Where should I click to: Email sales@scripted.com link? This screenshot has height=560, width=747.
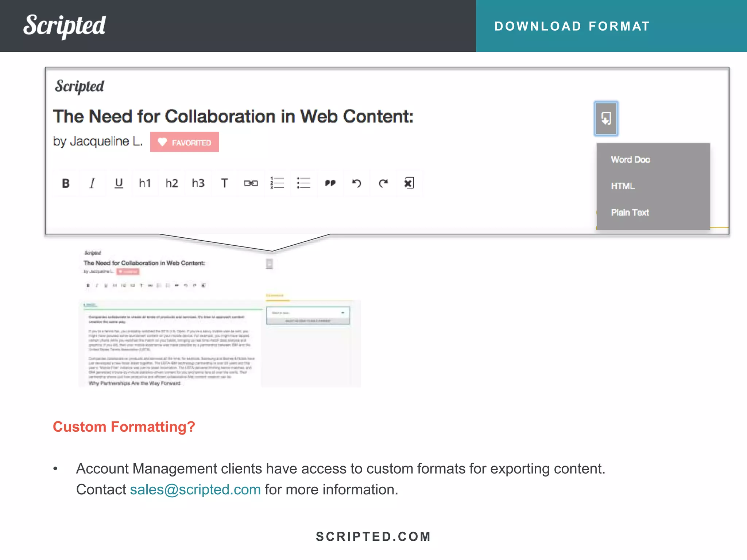[x=196, y=490]
